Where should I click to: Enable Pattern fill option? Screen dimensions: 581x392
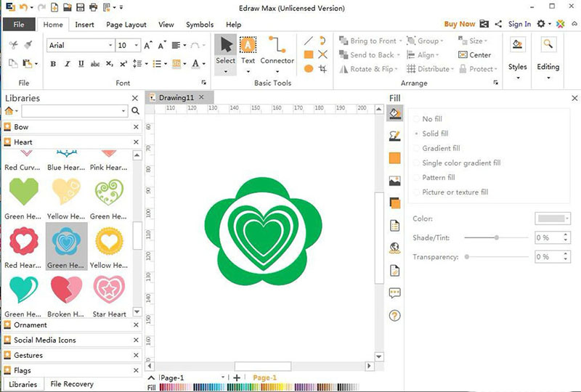(x=438, y=177)
